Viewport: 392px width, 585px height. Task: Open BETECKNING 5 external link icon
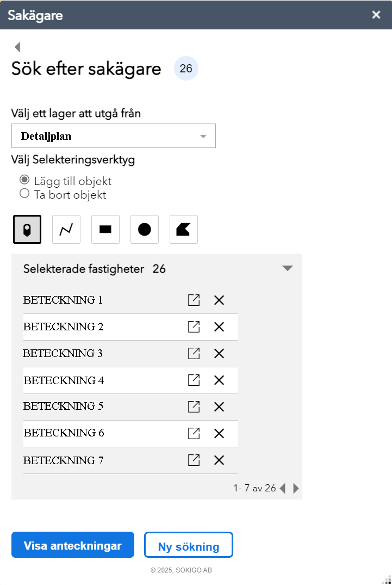click(194, 407)
